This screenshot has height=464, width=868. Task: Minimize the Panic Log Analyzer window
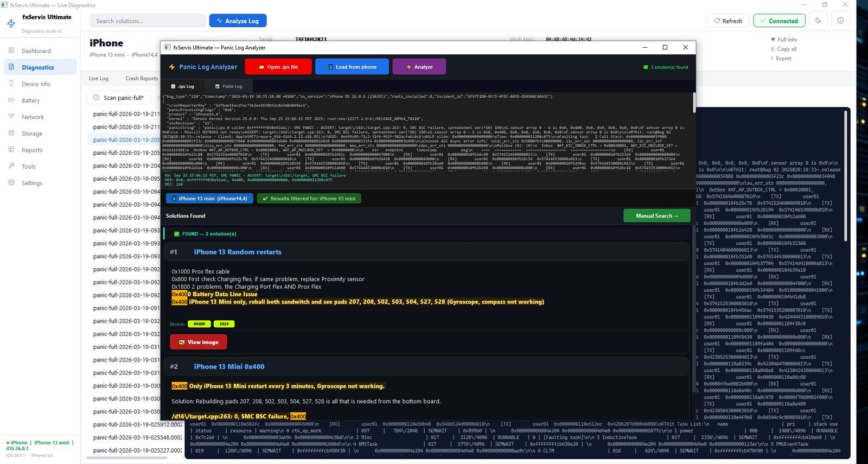click(645, 47)
